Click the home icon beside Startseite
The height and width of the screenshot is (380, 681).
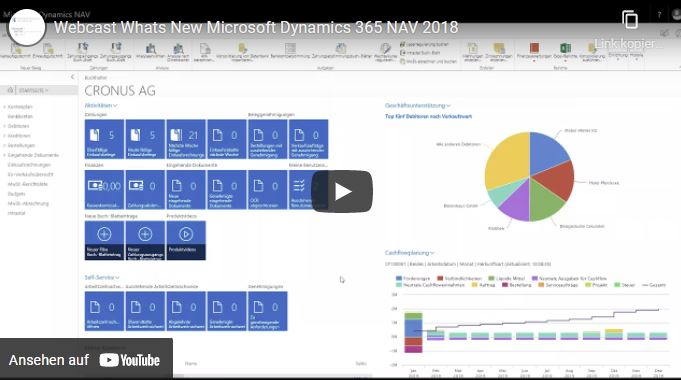point(10,90)
